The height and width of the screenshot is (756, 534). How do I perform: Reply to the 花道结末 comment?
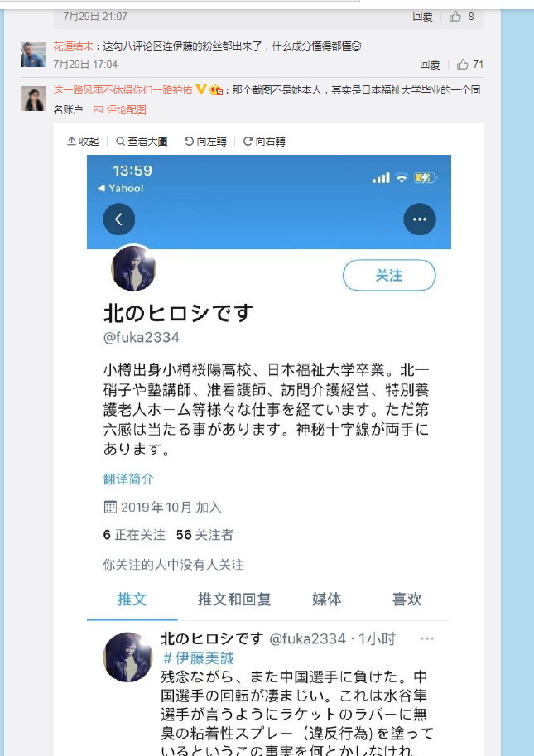point(430,64)
